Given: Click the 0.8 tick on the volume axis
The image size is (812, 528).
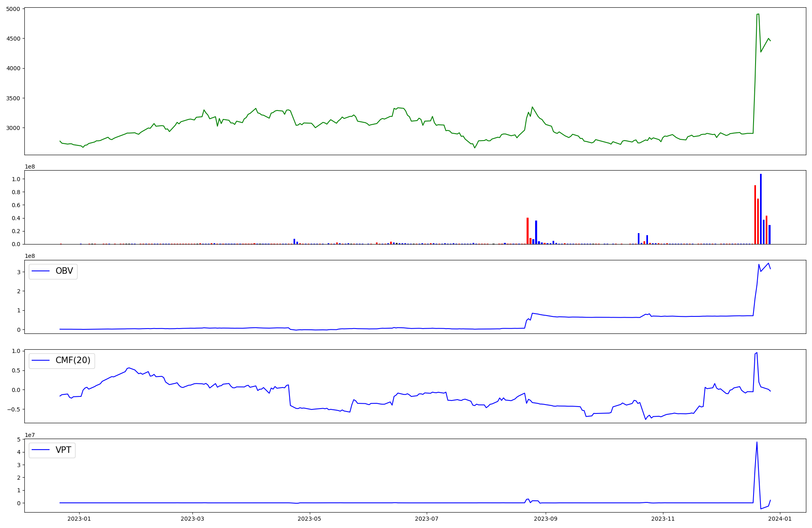Looking at the screenshot, I should (x=16, y=192).
